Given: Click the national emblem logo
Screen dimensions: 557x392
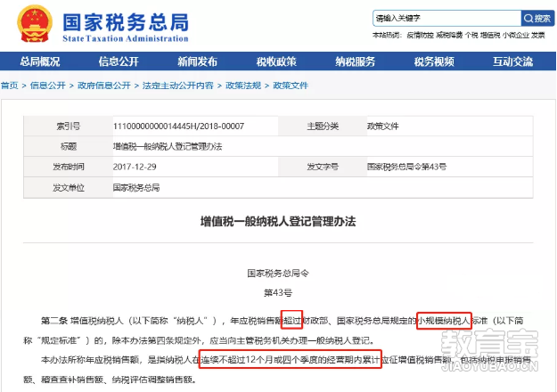Looking at the screenshot, I should coord(35,24).
